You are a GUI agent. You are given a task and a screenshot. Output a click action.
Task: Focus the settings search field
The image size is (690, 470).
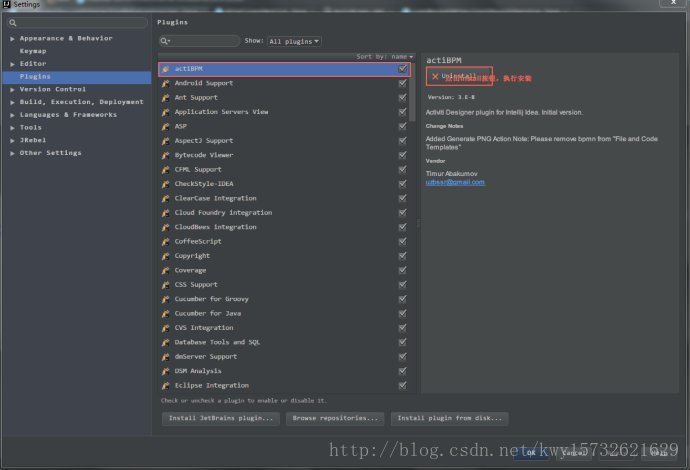[77, 23]
